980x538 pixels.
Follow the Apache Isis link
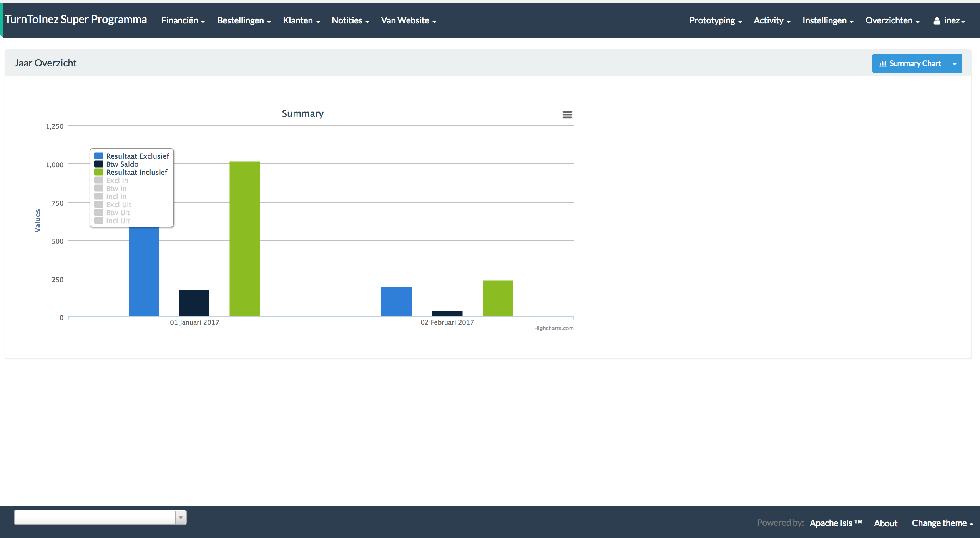[835, 523]
